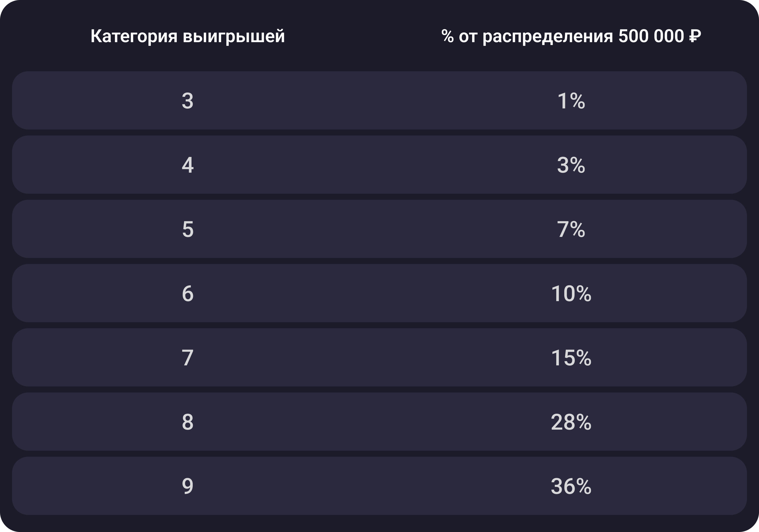Select category number 5 cell
The height and width of the screenshot is (532, 759).
pos(187,229)
